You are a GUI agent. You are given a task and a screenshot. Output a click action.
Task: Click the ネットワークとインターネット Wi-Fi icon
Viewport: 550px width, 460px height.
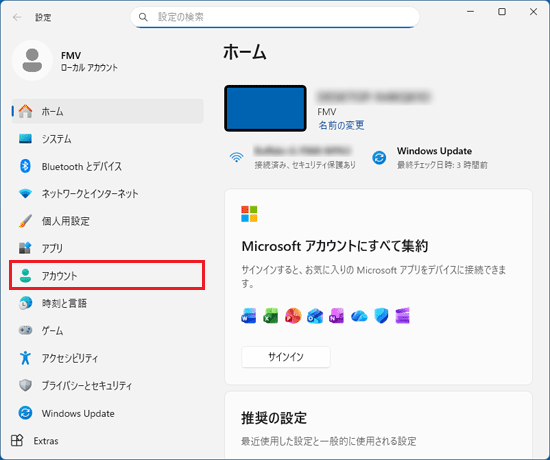click(25, 193)
